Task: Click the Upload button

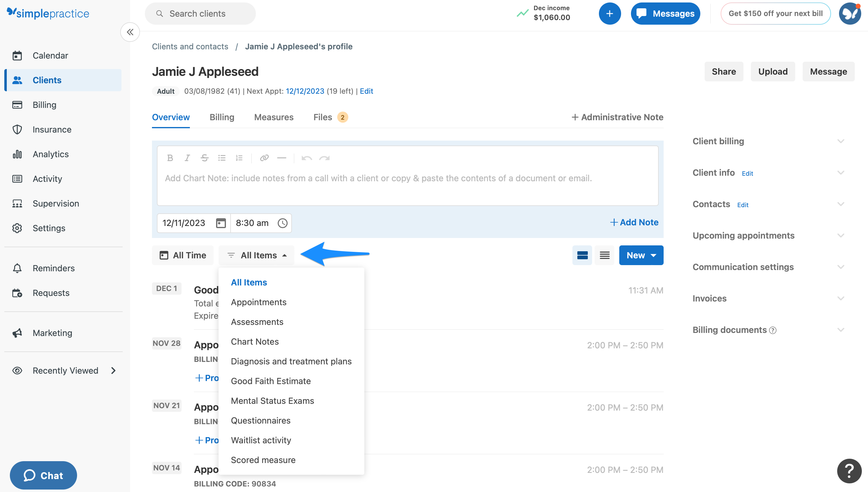Action: tap(772, 72)
